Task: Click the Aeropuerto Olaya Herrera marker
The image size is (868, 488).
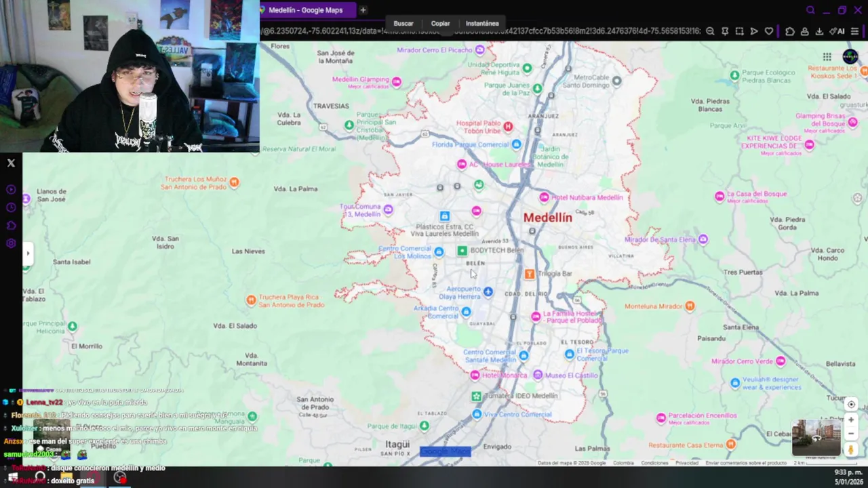Action: tap(488, 291)
